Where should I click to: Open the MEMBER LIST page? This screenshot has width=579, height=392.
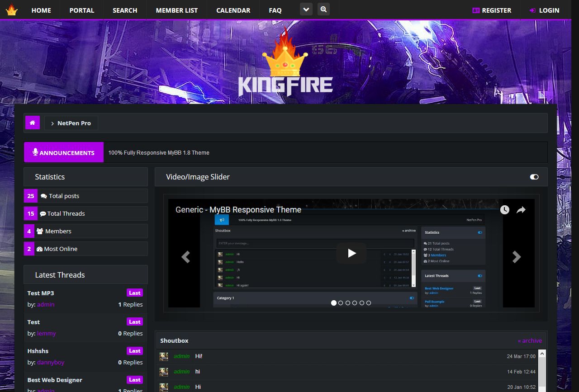(x=177, y=10)
